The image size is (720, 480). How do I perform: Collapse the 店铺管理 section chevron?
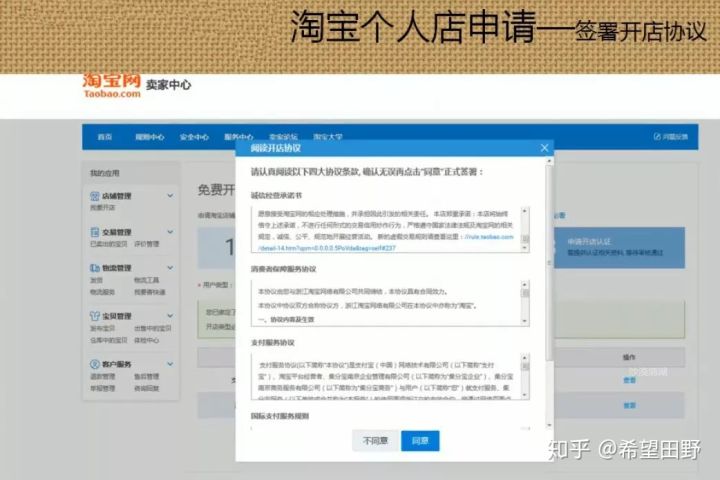coord(170,197)
